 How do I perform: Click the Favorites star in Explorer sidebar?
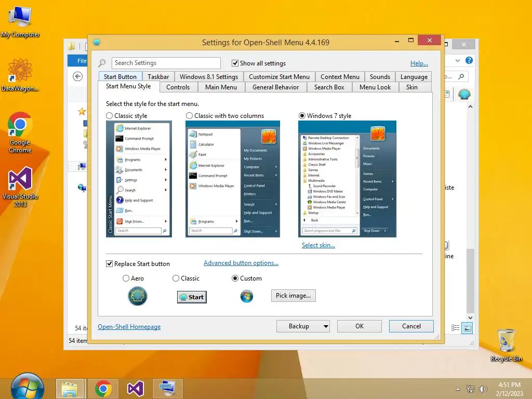pos(82,111)
